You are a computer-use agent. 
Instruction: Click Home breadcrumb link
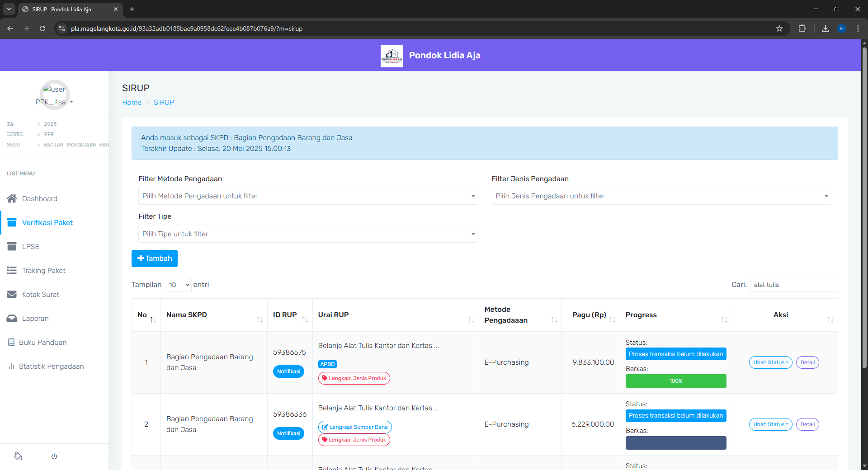point(132,103)
